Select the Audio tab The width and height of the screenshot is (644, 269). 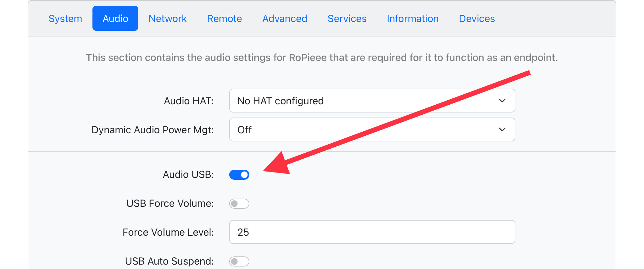(x=115, y=19)
